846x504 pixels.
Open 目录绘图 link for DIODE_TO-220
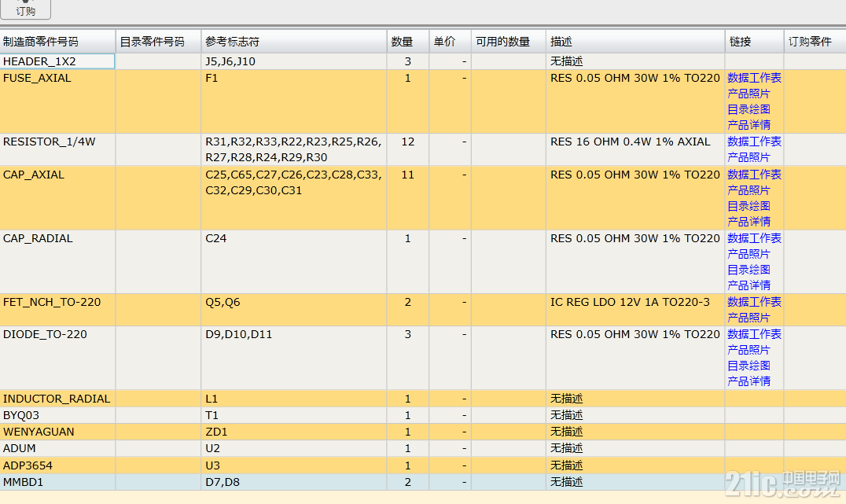tap(749, 366)
